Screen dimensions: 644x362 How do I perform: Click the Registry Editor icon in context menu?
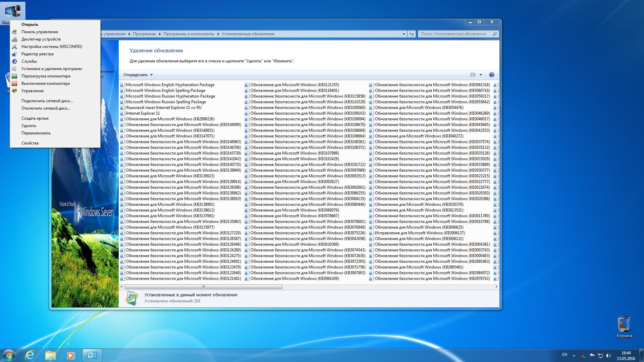(14, 54)
